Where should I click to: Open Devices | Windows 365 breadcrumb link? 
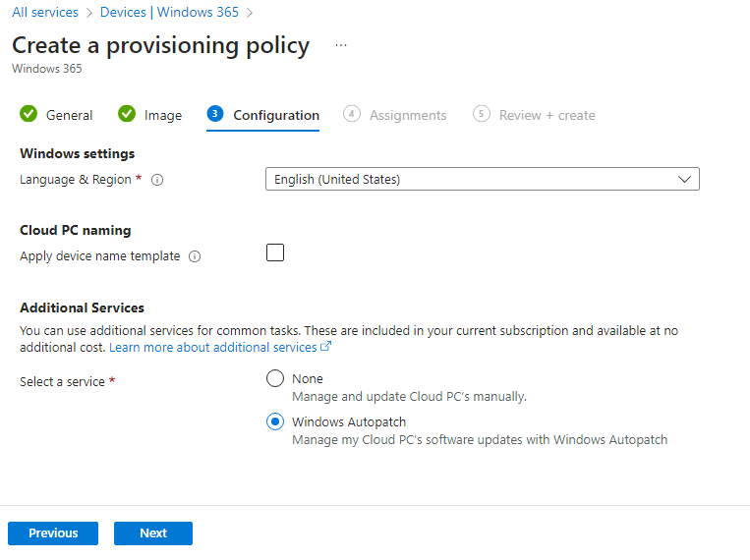pyautogui.click(x=169, y=12)
